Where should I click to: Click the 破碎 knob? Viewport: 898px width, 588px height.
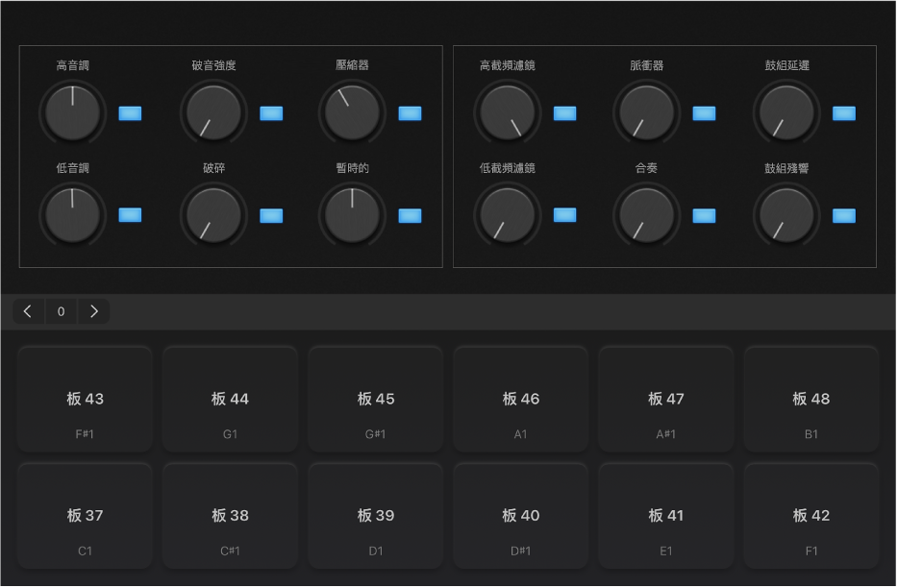pos(213,215)
